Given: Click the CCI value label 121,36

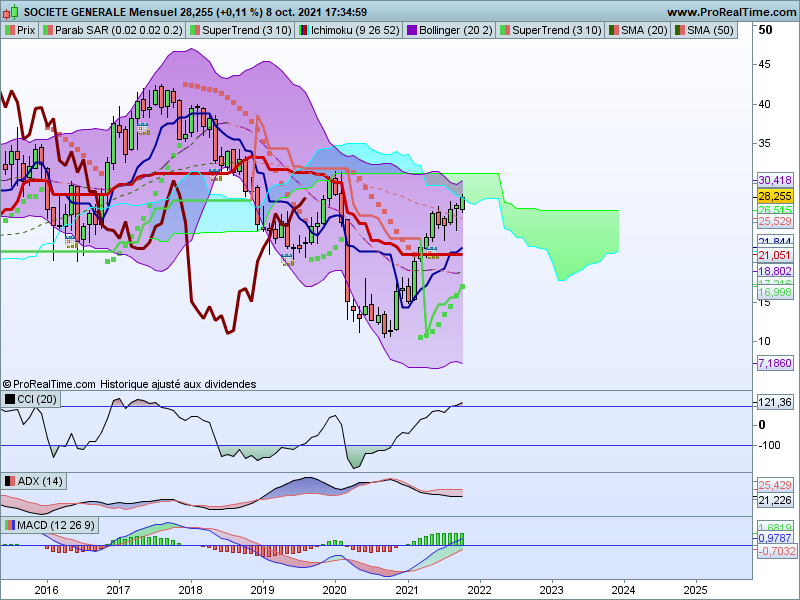Looking at the screenshot, I should [774, 403].
